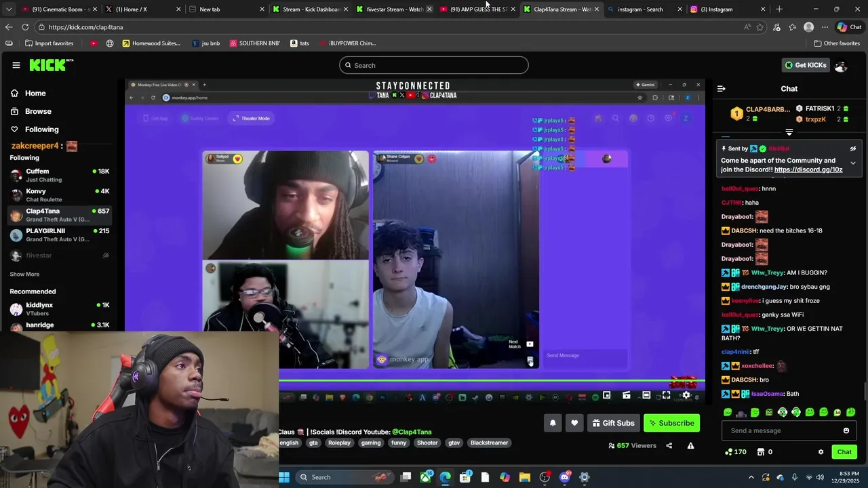Open the PLAYGIRLNII channel
The image size is (868, 488).
point(60,235)
